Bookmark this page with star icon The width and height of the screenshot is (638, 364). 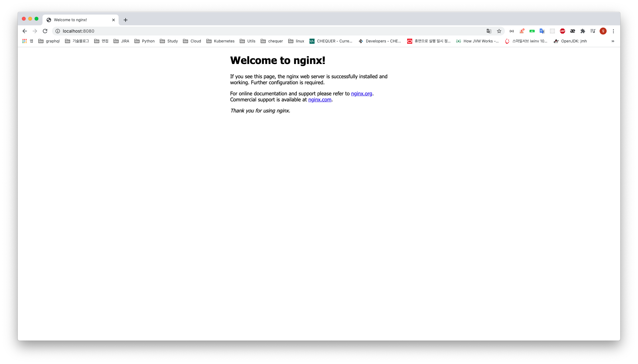pos(499,31)
